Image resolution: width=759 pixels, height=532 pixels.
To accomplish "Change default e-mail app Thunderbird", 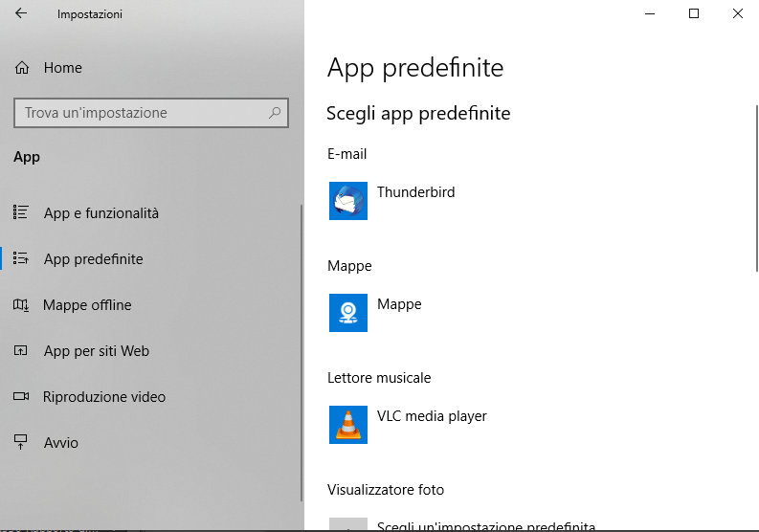I will [415, 192].
